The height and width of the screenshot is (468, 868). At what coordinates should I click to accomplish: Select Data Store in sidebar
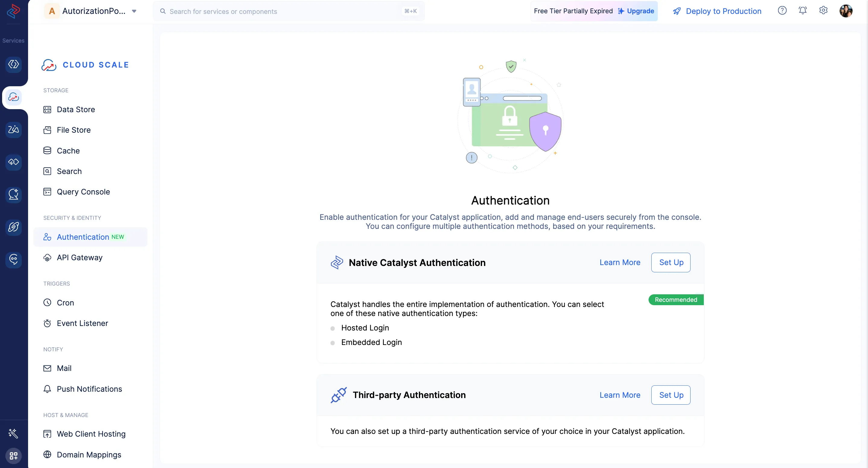[76, 109]
